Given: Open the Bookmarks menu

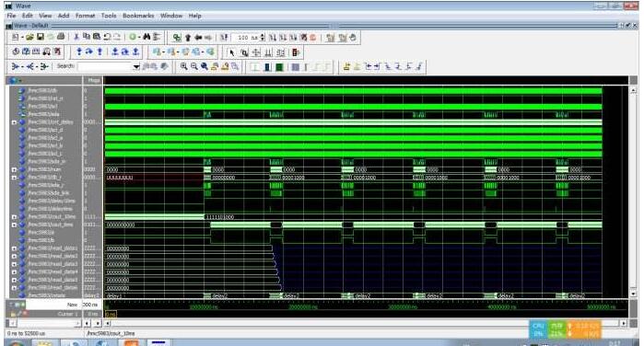Looking at the screenshot, I should (138, 16).
